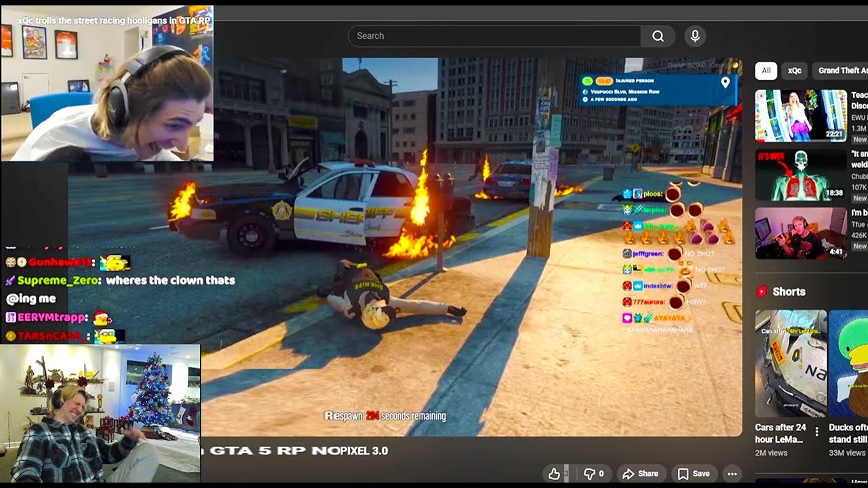The height and width of the screenshot is (488, 868).
Task: Open options menu for the Cars after 24 hour short
Action: [816, 432]
